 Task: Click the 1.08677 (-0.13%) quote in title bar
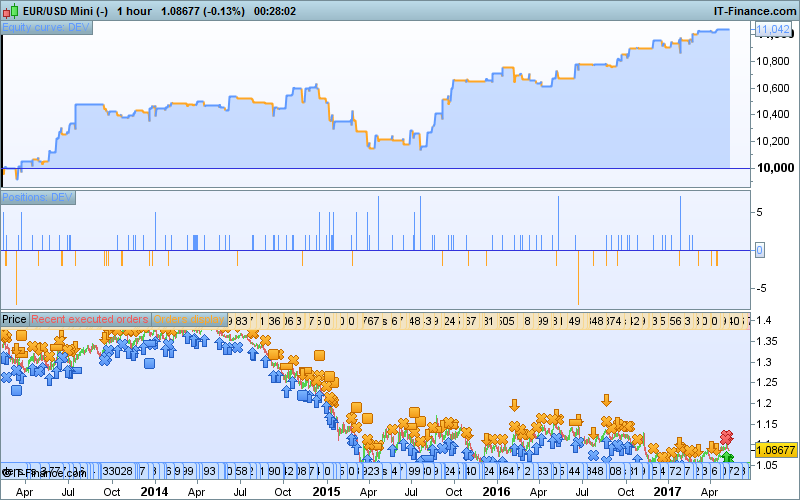pos(203,11)
